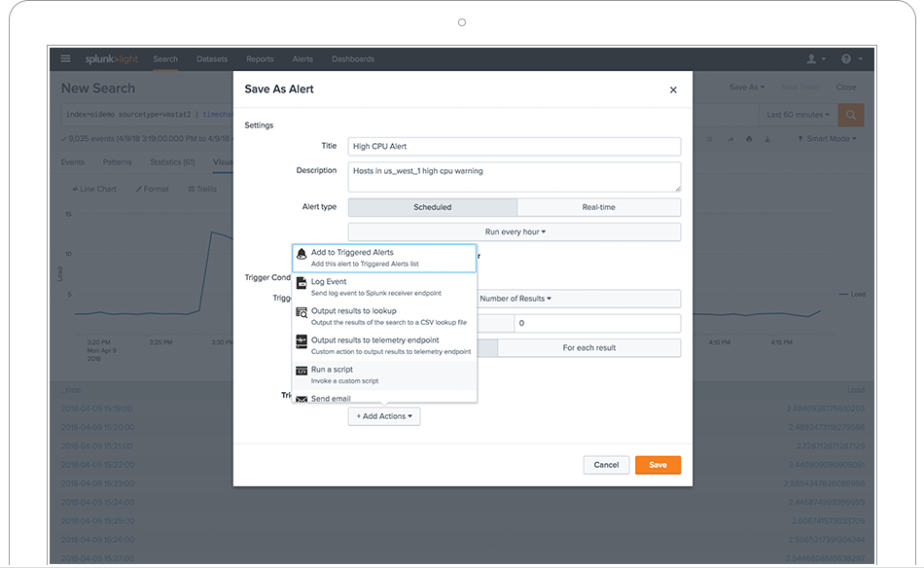The width and height of the screenshot is (924, 568).
Task: Open the Save As dropdown behind dialog
Action: pos(747,88)
